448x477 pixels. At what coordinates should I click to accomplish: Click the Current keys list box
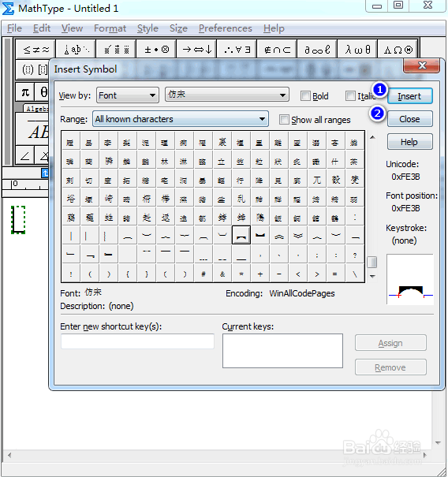pos(282,351)
